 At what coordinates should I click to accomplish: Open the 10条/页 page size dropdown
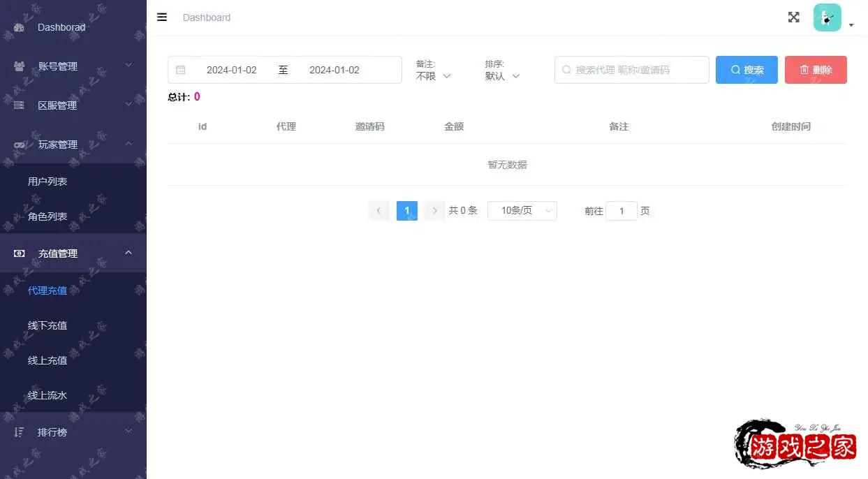(522, 210)
